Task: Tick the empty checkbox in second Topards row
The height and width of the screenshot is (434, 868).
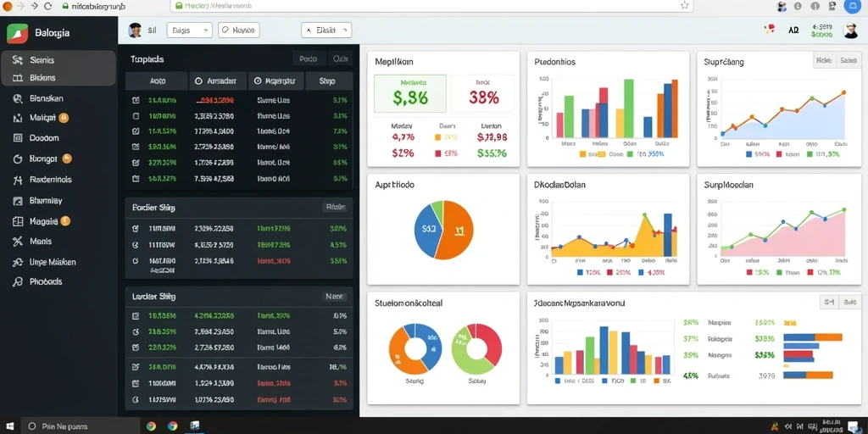Action: [x=136, y=116]
